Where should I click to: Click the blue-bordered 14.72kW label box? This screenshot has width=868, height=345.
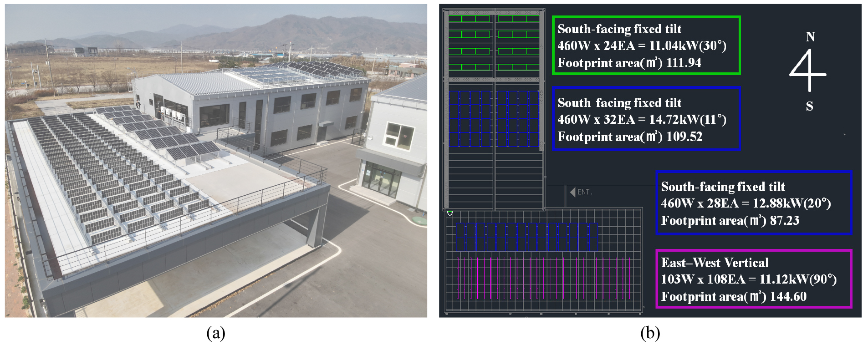click(x=646, y=119)
